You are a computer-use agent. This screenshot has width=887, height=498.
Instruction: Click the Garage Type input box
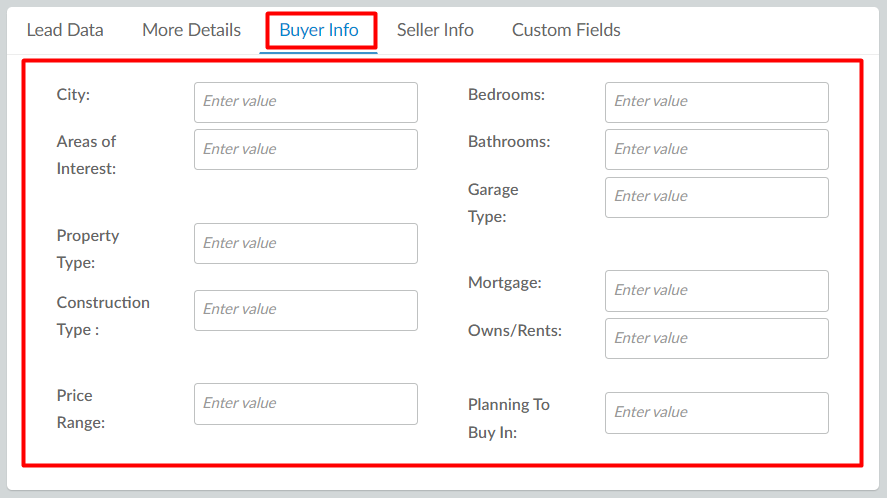(717, 198)
